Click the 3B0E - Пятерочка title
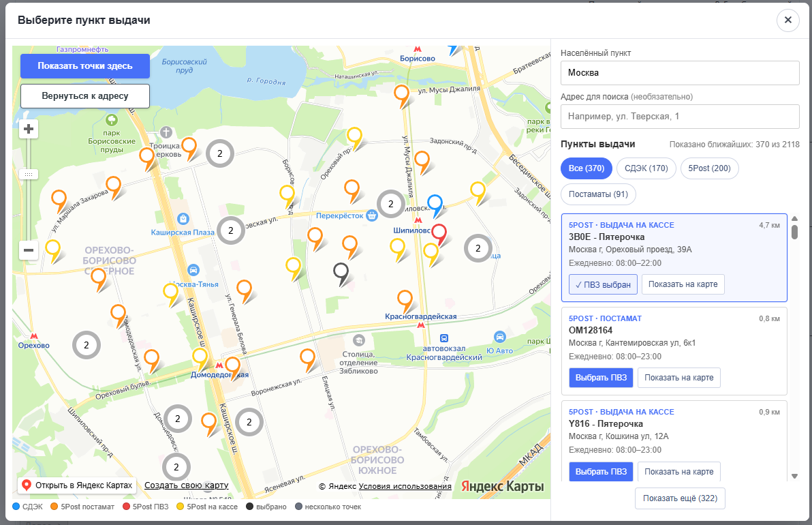The width and height of the screenshot is (812, 525). click(606, 237)
